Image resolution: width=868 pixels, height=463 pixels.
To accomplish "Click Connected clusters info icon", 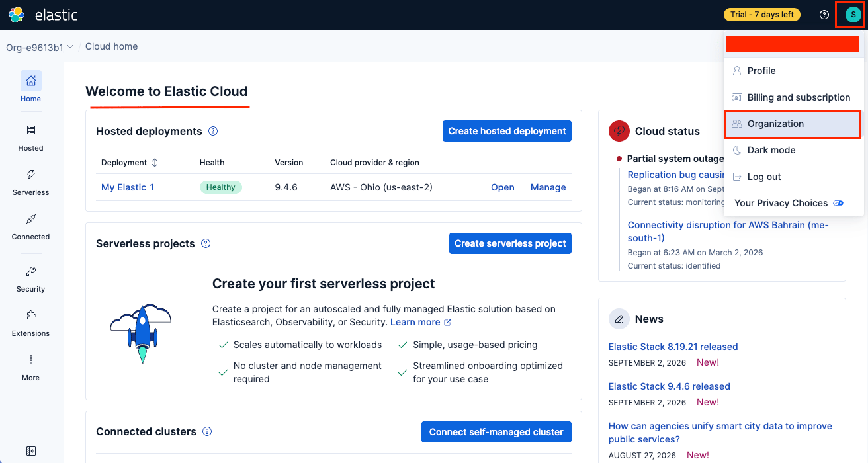I will click(x=207, y=431).
